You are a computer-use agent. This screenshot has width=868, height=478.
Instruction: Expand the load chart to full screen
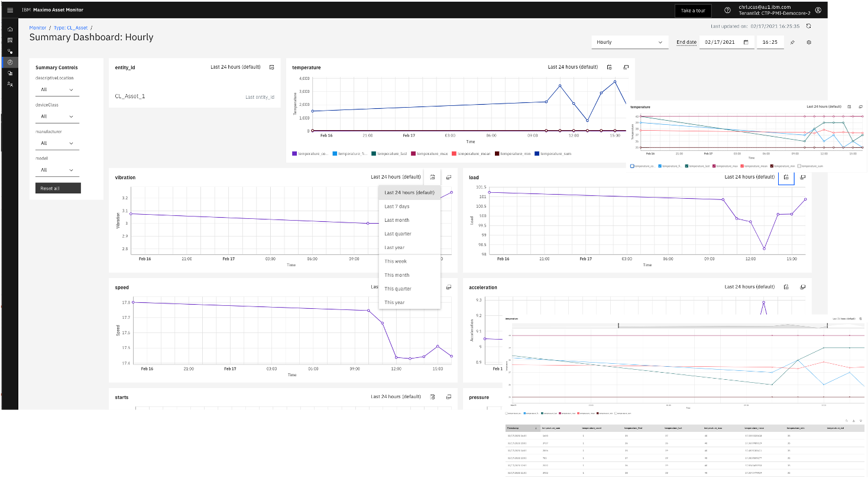[x=802, y=177]
